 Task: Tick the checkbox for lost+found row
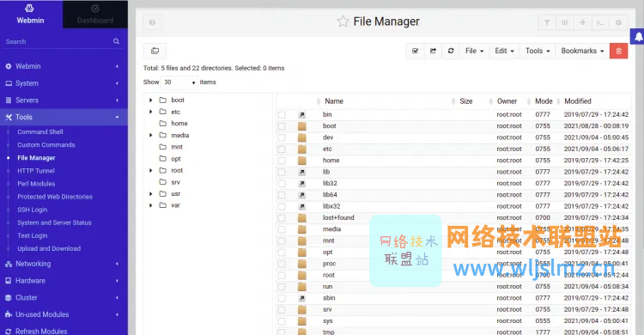pos(282,218)
